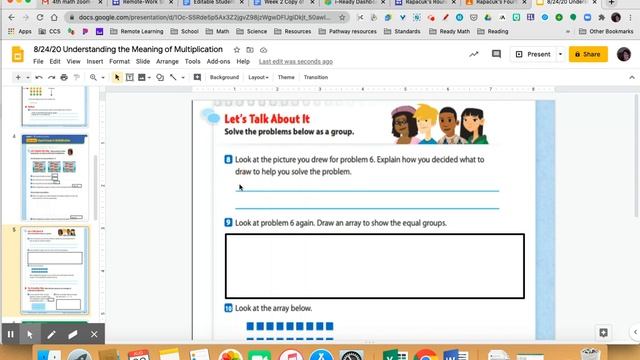
Task: Select the recording pointer cursor tool
Action: (30, 334)
